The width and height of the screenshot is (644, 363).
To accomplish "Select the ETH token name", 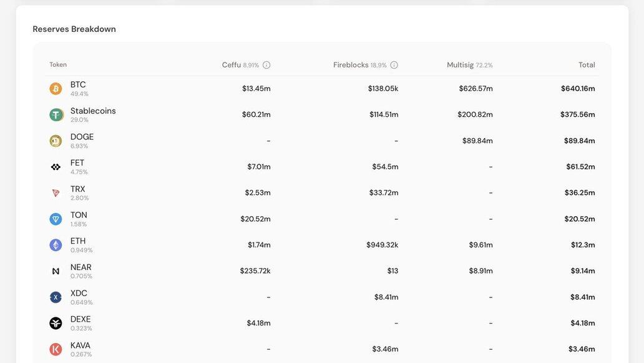I will pyautogui.click(x=78, y=241).
